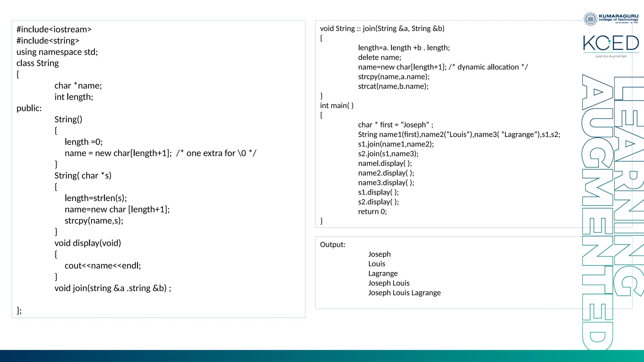Click the 's1.join(name1,name2);' statement
644x362 pixels.
396,144
